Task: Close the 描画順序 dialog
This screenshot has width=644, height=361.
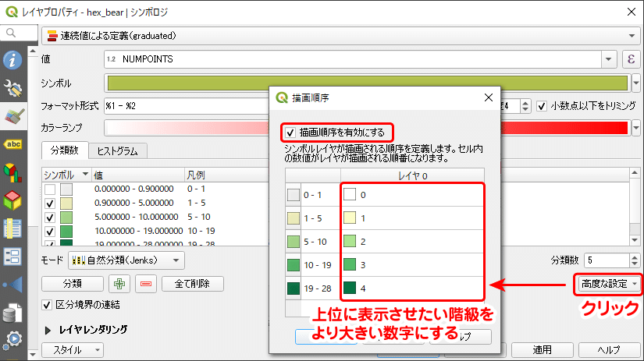Action: (489, 97)
